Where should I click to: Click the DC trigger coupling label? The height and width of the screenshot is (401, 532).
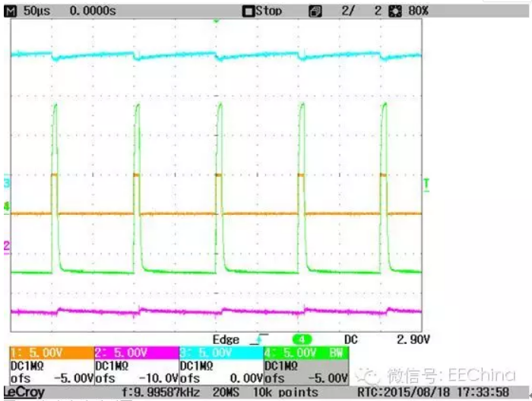(x=352, y=340)
